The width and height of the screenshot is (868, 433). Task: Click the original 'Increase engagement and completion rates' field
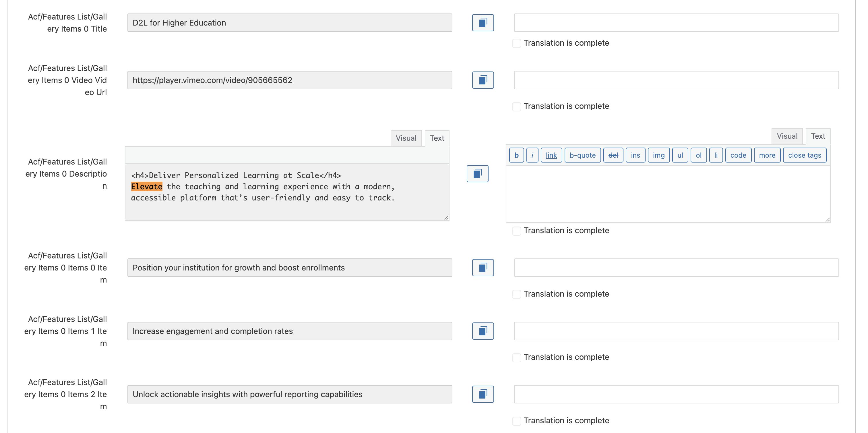coord(290,331)
